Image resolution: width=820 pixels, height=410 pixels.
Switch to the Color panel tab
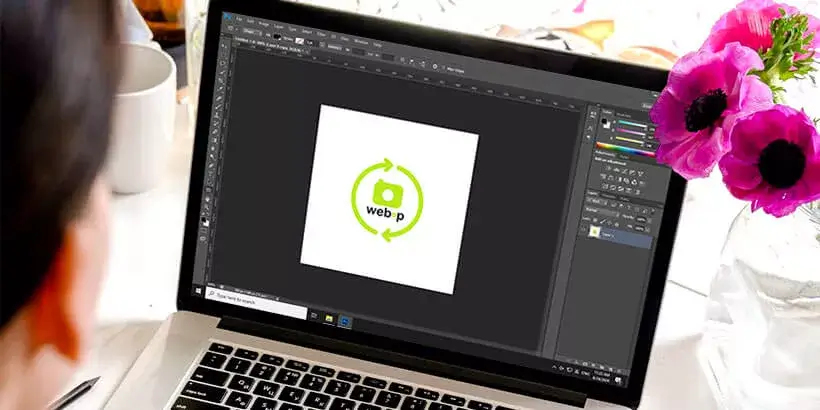607,112
